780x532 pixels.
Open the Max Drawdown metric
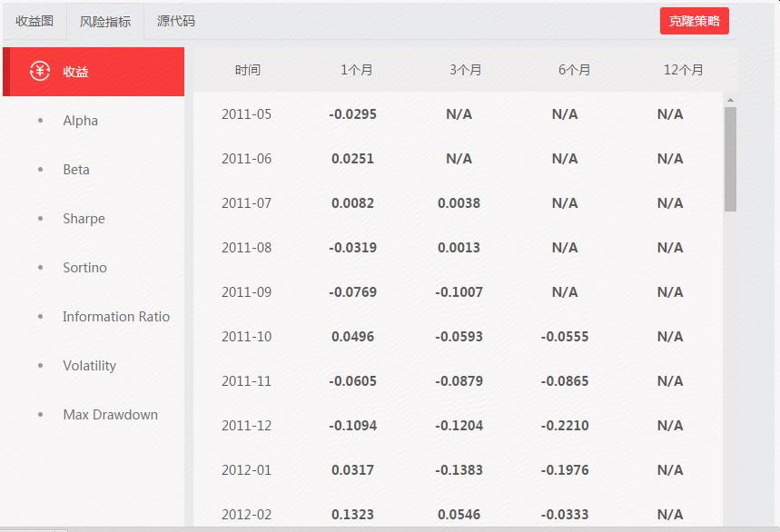(110, 415)
